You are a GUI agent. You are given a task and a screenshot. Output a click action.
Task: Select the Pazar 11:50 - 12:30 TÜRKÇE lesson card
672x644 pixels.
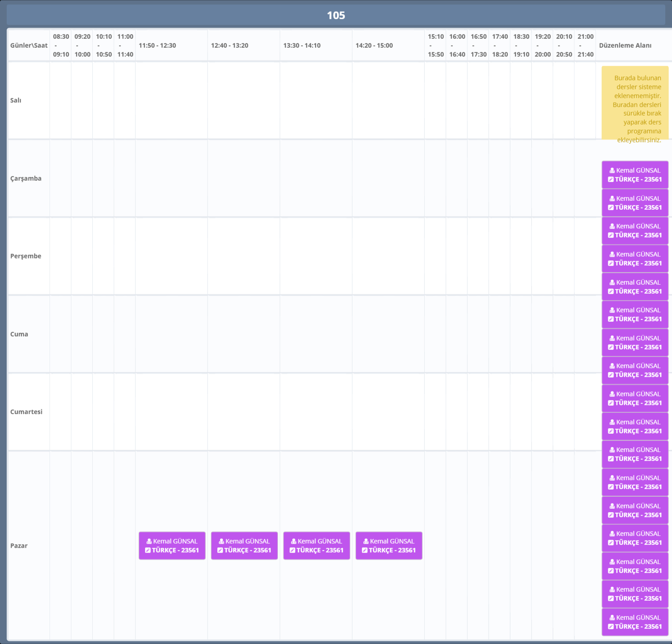coord(172,546)
